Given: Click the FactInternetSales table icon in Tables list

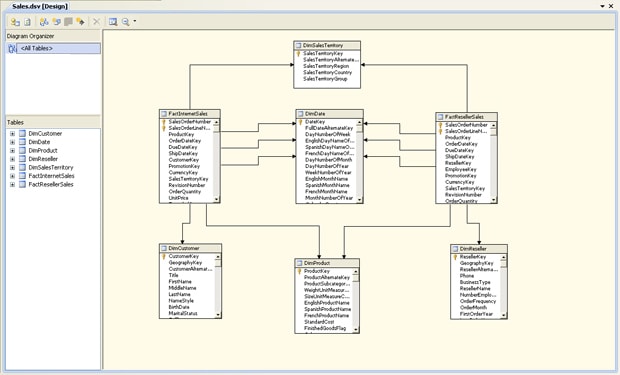Looking at the screenshot, I should pyautogui.click(x=23, y=176).
